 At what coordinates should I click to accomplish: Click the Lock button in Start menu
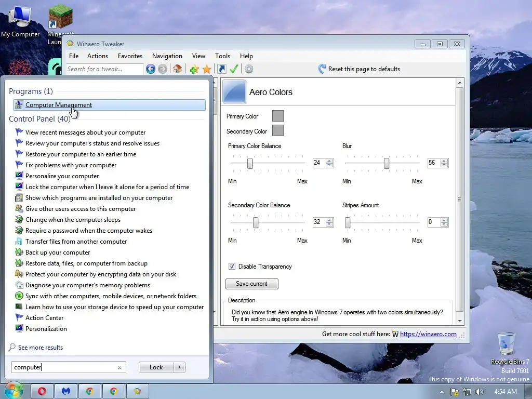click(x=156, y=367)
